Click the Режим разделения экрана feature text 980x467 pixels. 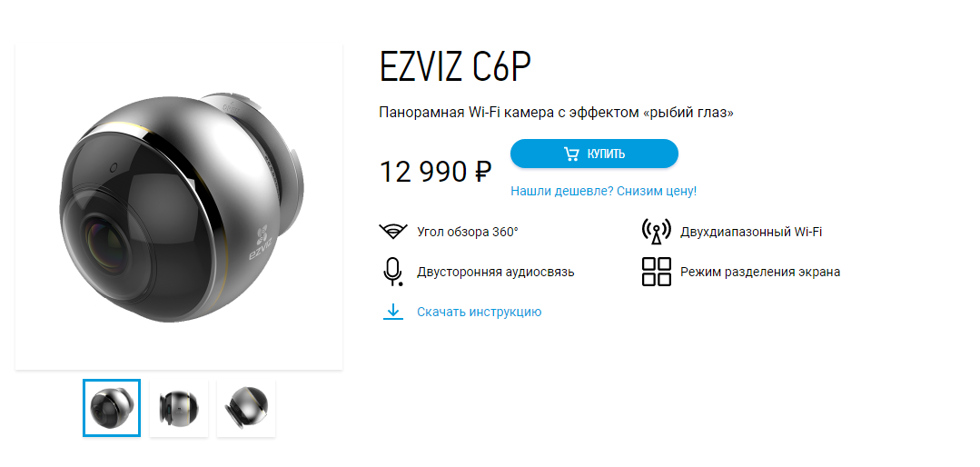tap(760, 272)
